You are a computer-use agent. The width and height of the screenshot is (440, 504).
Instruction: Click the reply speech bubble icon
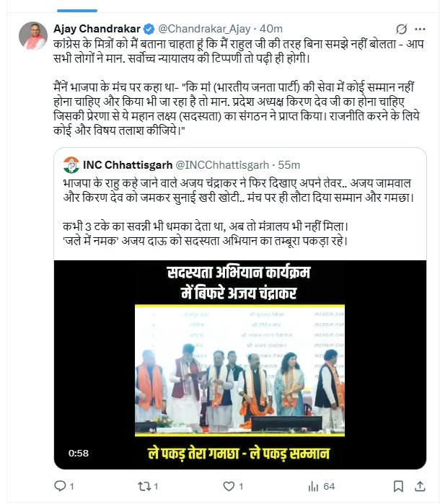pos(60,486)
